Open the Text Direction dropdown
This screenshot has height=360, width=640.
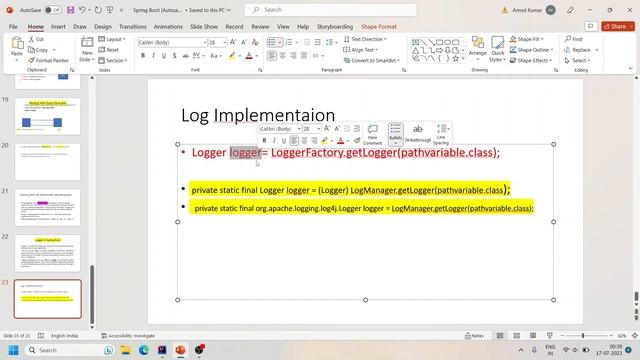(x=365, y=39)
